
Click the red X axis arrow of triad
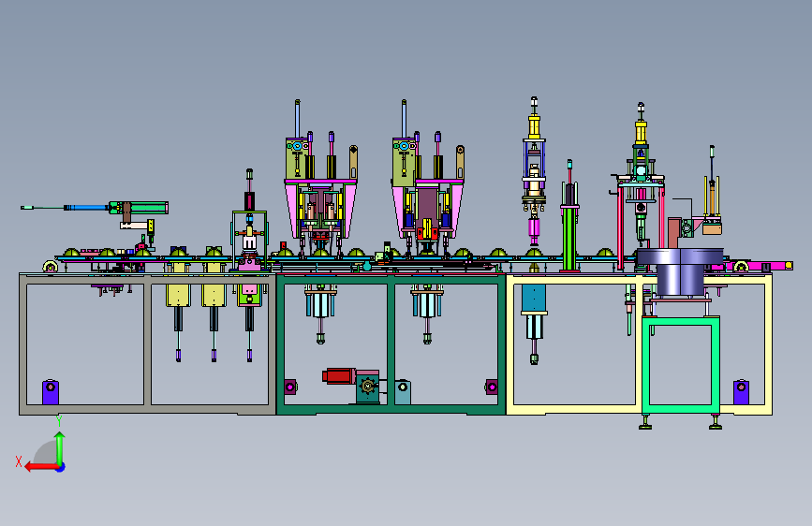pos(41,467)
